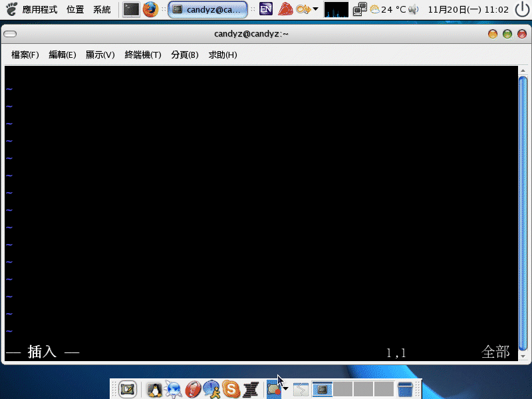Viewport: 532px width, 399px height.
Task: Open the terminal launcher in top panel
Action: point(132,9)
